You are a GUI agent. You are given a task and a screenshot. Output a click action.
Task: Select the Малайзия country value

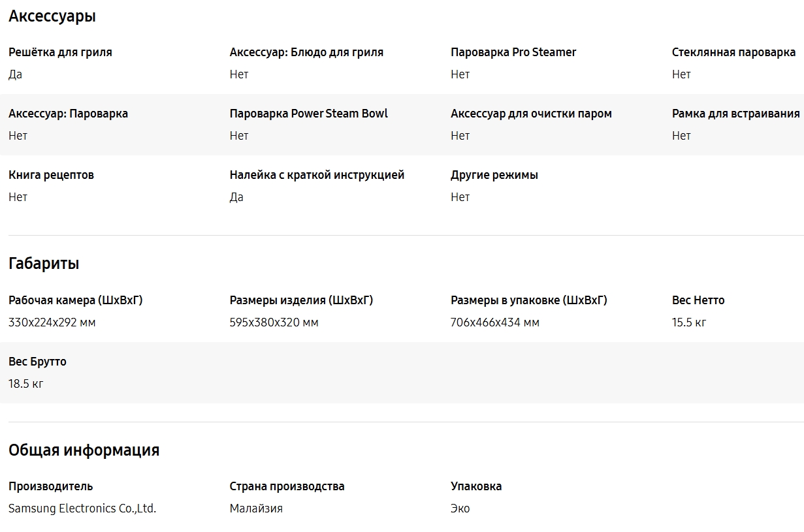[x=256, y=509]
